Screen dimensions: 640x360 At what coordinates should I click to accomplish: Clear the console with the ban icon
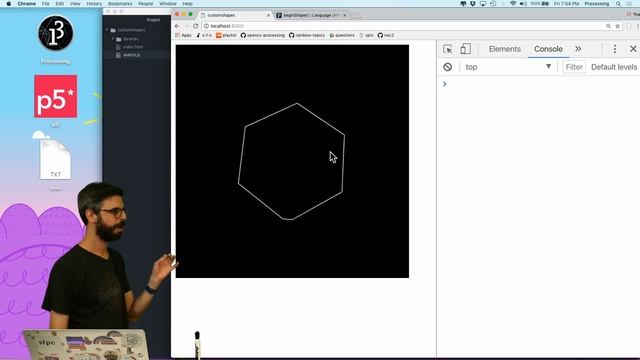coord(447,67)
